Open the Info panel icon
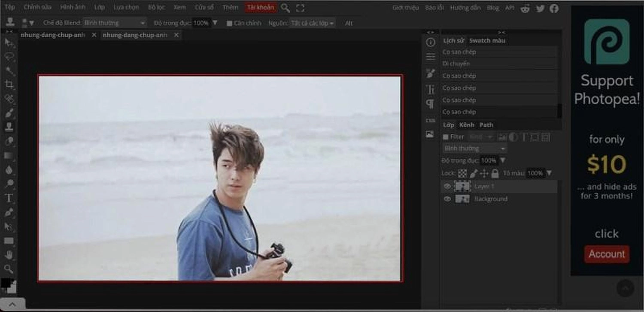 pyautogui.click(x=430, y=42)
